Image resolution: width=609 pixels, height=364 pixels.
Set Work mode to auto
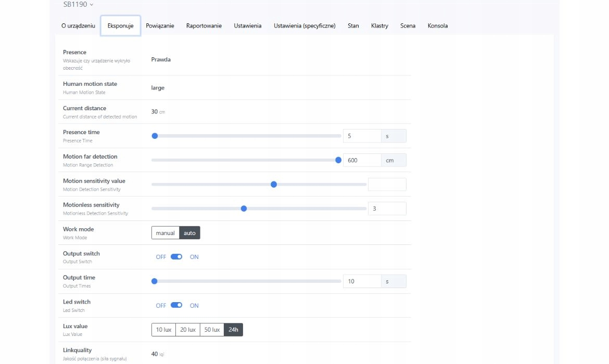189,233
